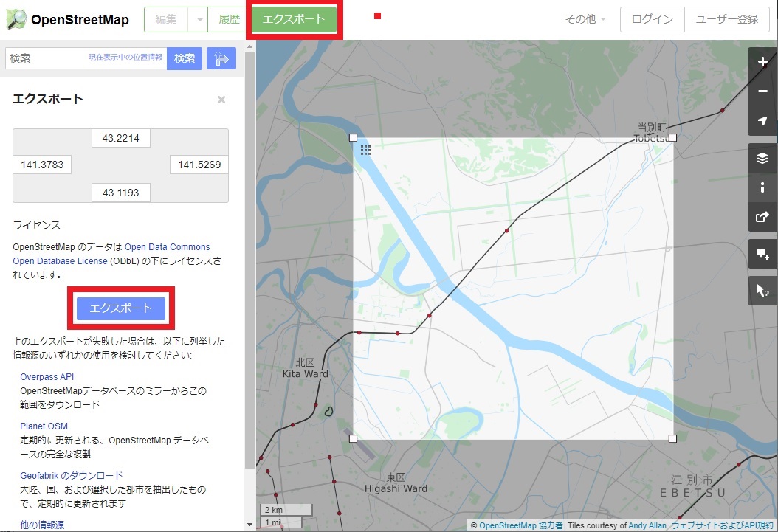This screenshot has height=532, width=778.
Task: Open the share map icon
Action: click(762, 217)
